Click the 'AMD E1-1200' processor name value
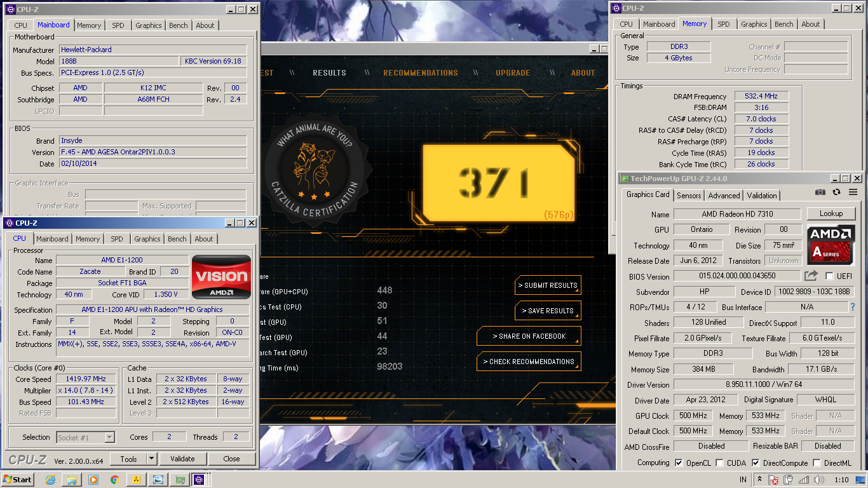 pos(122,260)
